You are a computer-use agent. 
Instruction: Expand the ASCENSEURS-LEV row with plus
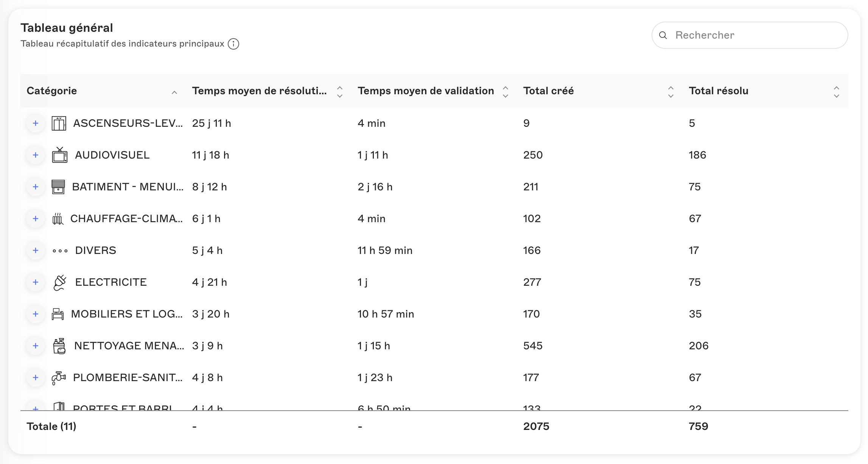pos(36,123)
